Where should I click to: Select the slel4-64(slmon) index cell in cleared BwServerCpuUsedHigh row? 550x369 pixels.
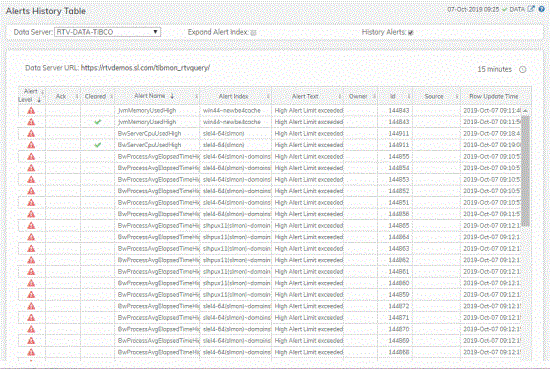[236, 145]
